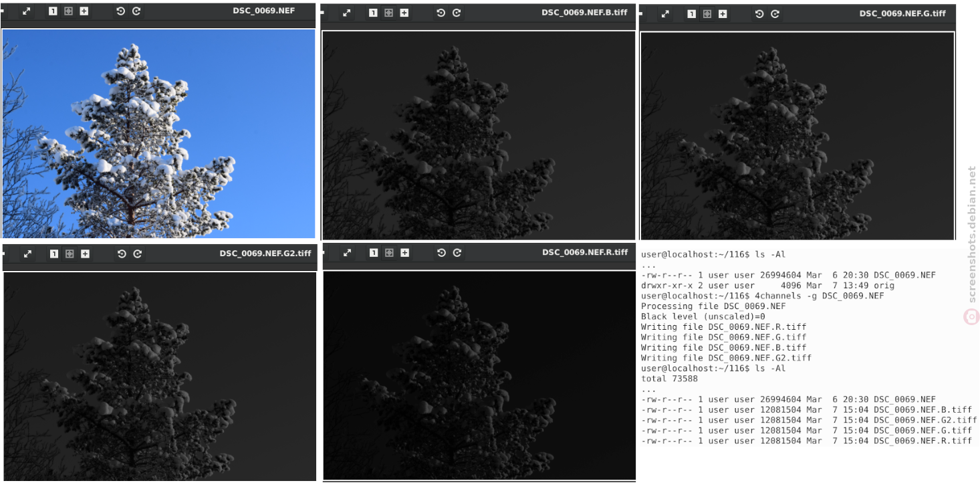Screen dimensions: 980x483
Task: Click the title DSC_0069.NEF
Action: 264,11
